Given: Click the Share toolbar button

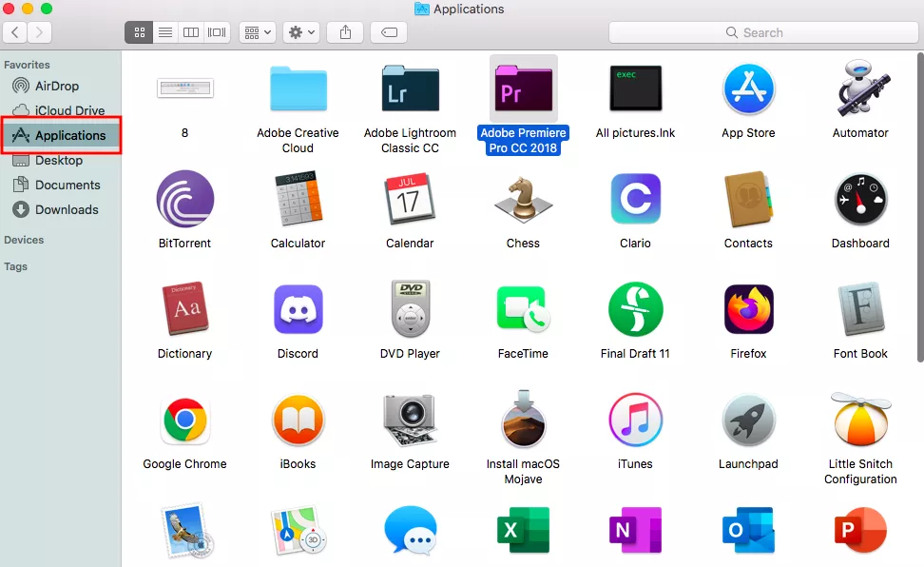Looking at the screenshot, I should pos(345,32).
